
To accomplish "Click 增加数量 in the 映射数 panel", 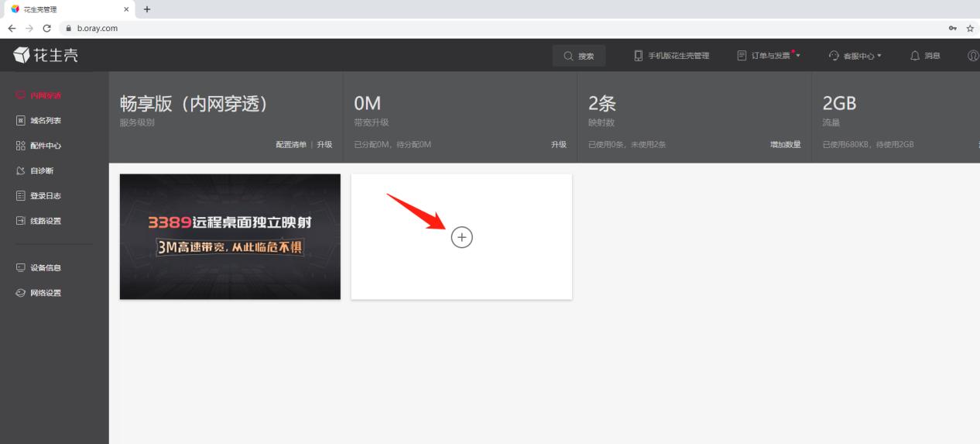I will [x=785, y=144].
